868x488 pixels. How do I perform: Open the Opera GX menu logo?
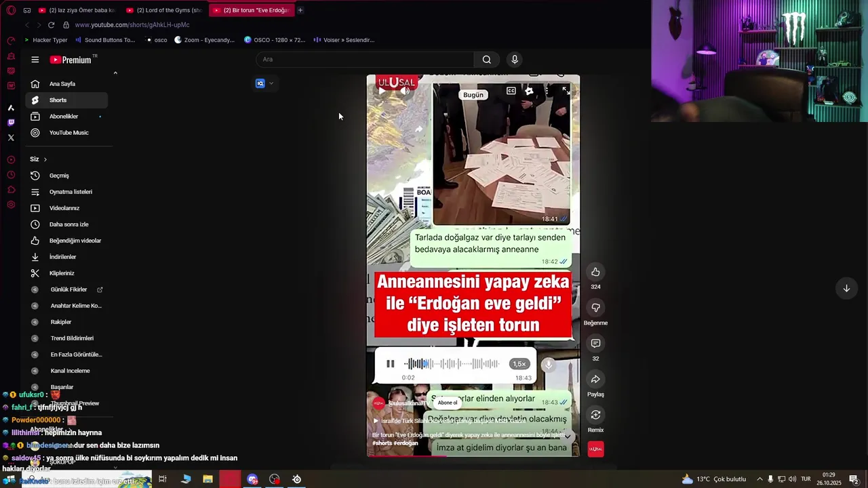[x=11, y=10]
